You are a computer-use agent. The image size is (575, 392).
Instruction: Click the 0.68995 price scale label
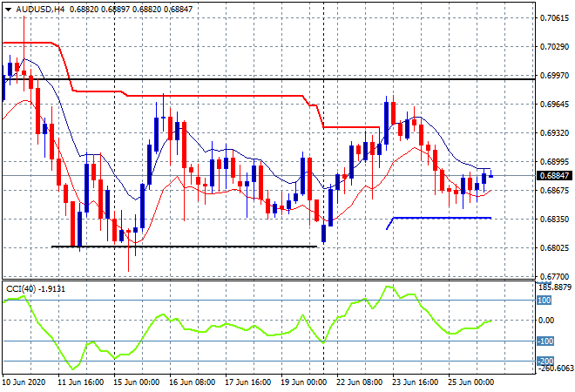coord(554,162)
